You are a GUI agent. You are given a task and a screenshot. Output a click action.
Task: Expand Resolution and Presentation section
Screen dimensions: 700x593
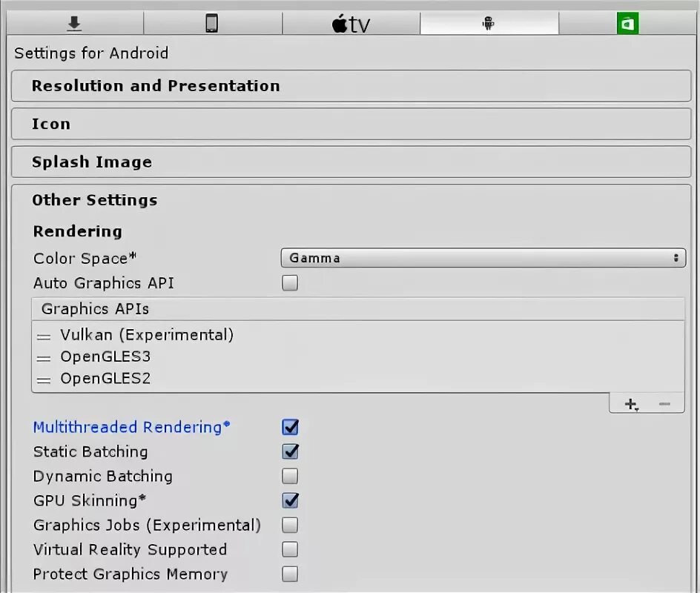pos(351,86)
